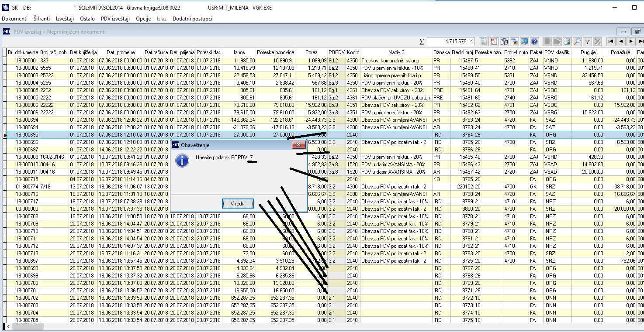Click the POPDV column header

point(337,52)
